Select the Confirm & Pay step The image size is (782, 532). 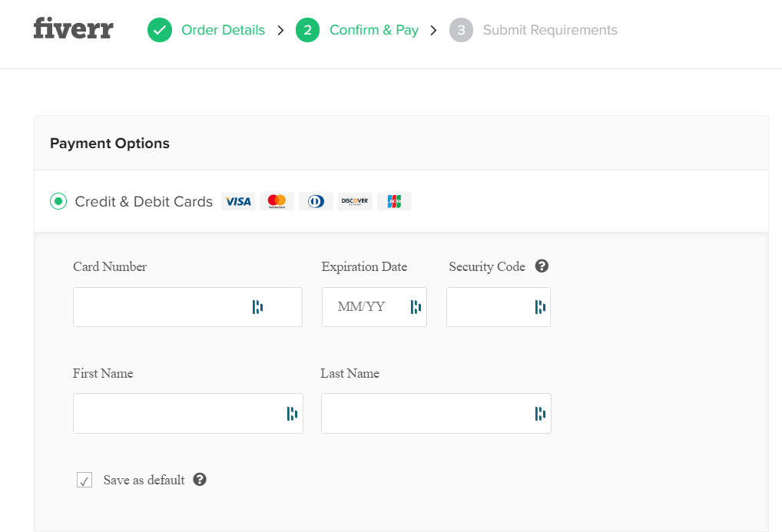(x=373, y=30)
